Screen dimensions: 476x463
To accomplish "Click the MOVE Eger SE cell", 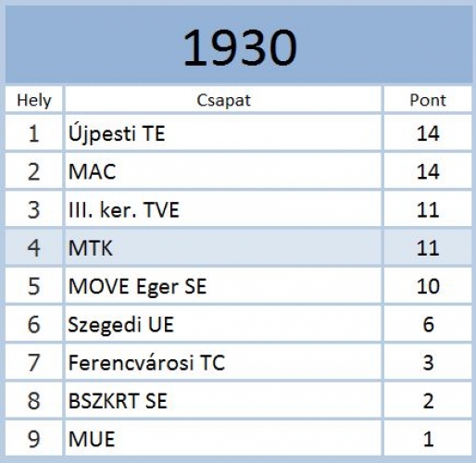I will pyautogui.click(x=223, y=285).
